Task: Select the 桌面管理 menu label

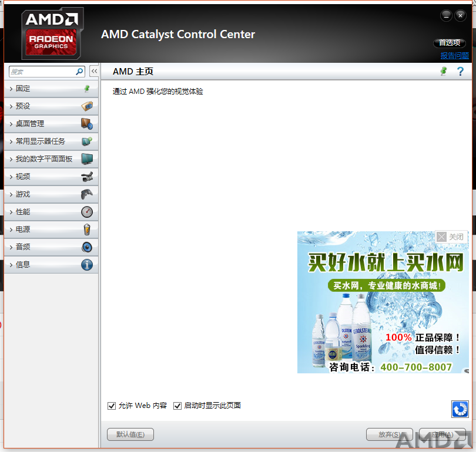Action: pyautogui.click(x=30, y=124)
